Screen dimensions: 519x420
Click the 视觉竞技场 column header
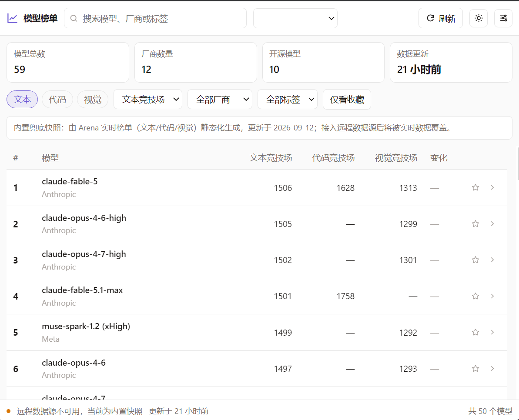[x=396, y=158]
